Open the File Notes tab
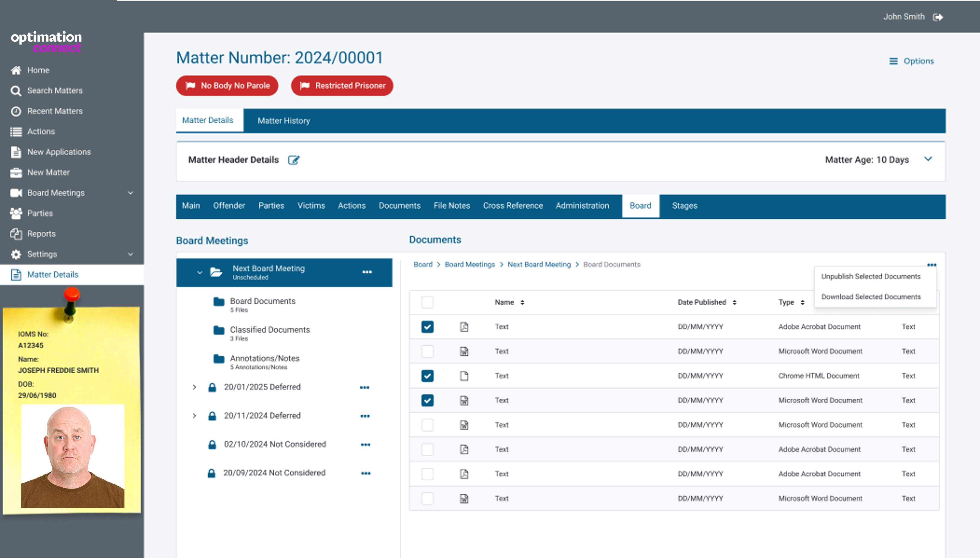 (x=452, y=206)
